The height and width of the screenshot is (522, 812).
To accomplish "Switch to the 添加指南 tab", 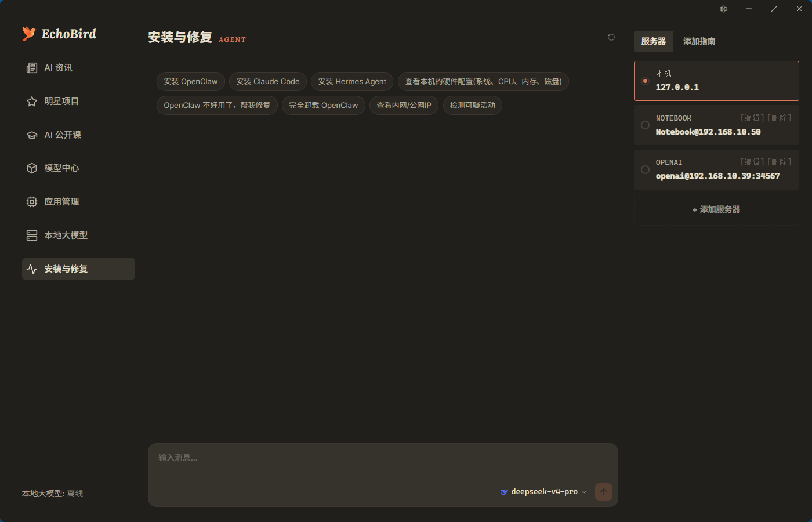I will point(699,41).
